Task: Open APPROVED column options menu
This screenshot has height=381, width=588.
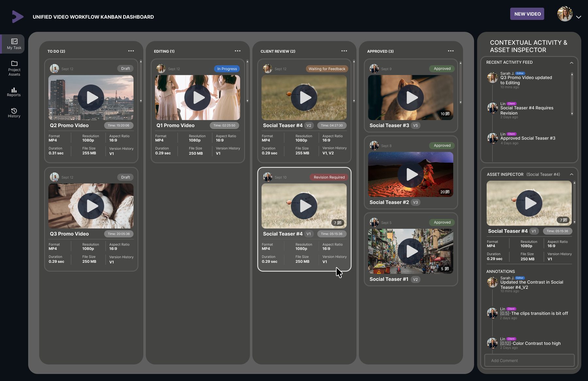Action: (451, 51)
